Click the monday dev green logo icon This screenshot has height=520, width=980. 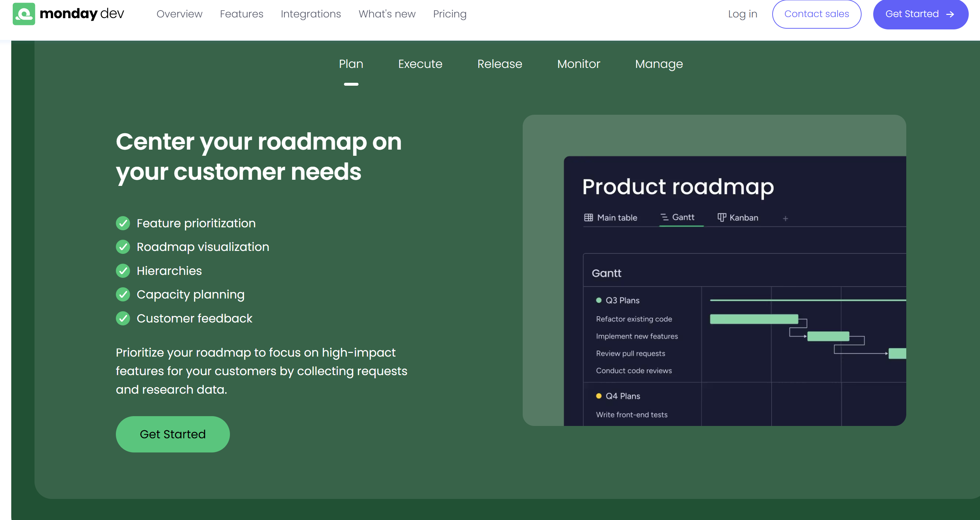pos(24,14)
